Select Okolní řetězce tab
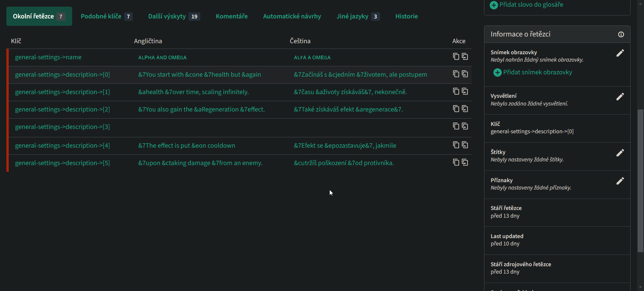The image size is (644, 291). [x=39, y=16]
